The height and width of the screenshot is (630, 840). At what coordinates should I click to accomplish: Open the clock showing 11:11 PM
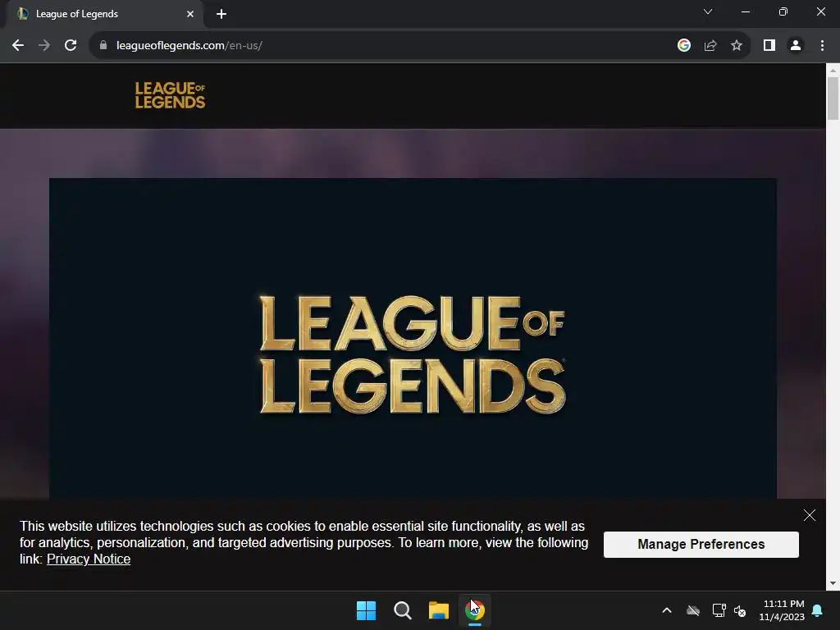pyautogui.click(x=782, y=610)
